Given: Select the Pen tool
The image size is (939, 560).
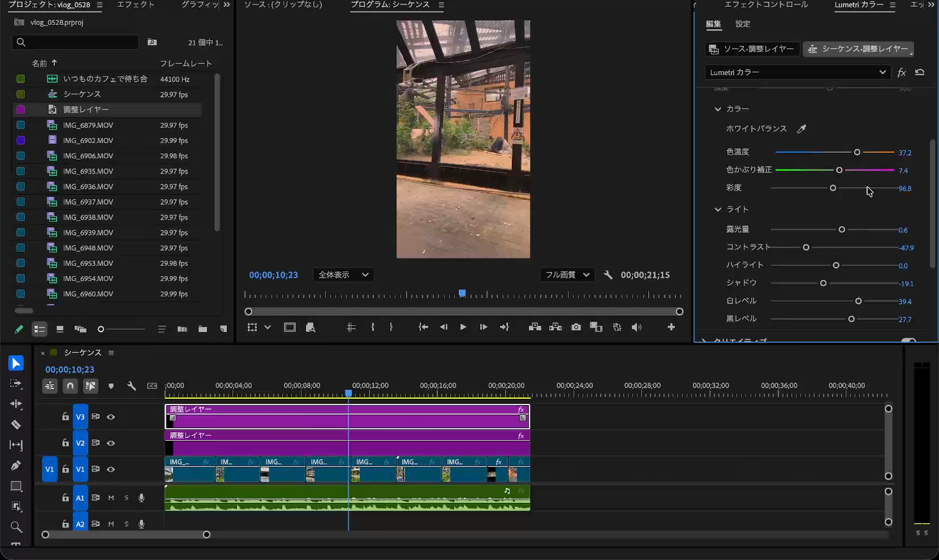Looking at the screenshot, I should (x=16, y=466).
